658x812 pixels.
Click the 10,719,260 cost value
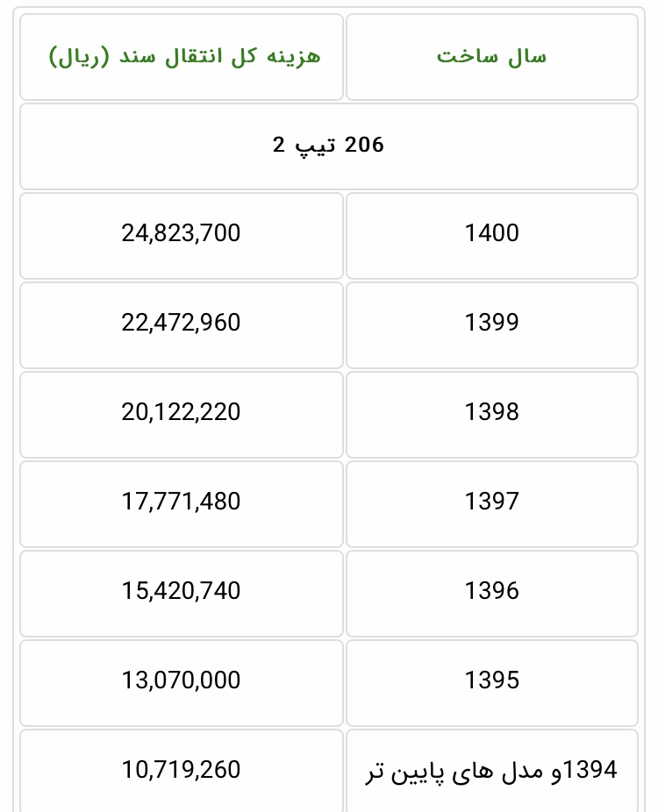pos(181,770)
